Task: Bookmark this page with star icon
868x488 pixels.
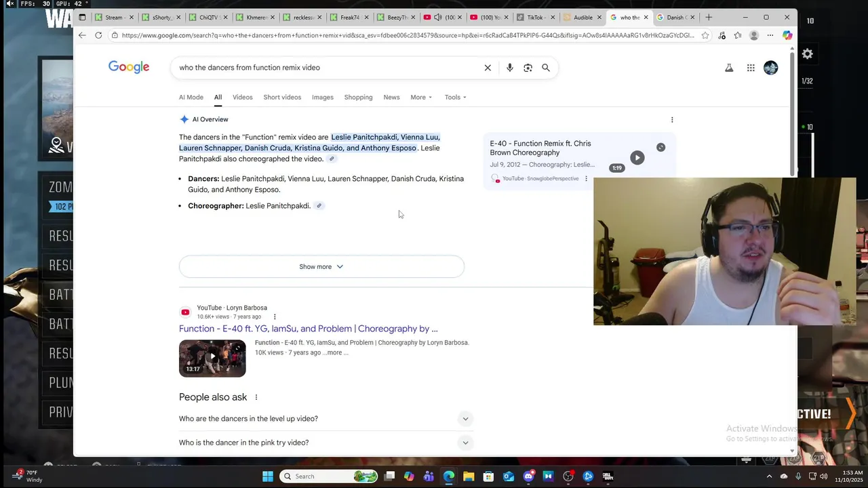Action: point(705,35)
